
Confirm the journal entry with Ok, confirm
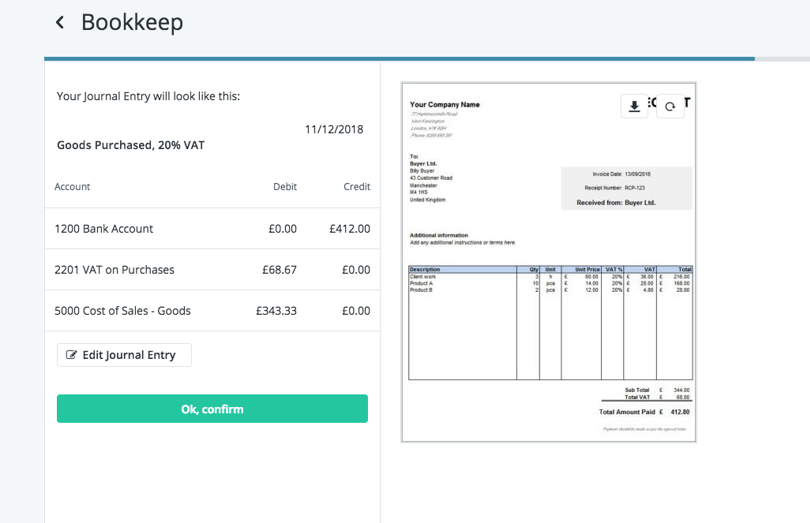tap(212, 409)
